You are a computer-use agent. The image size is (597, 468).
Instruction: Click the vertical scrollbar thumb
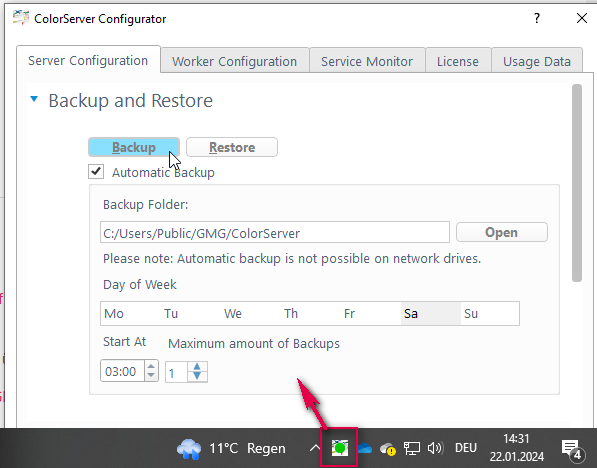(x=577, y=183)
